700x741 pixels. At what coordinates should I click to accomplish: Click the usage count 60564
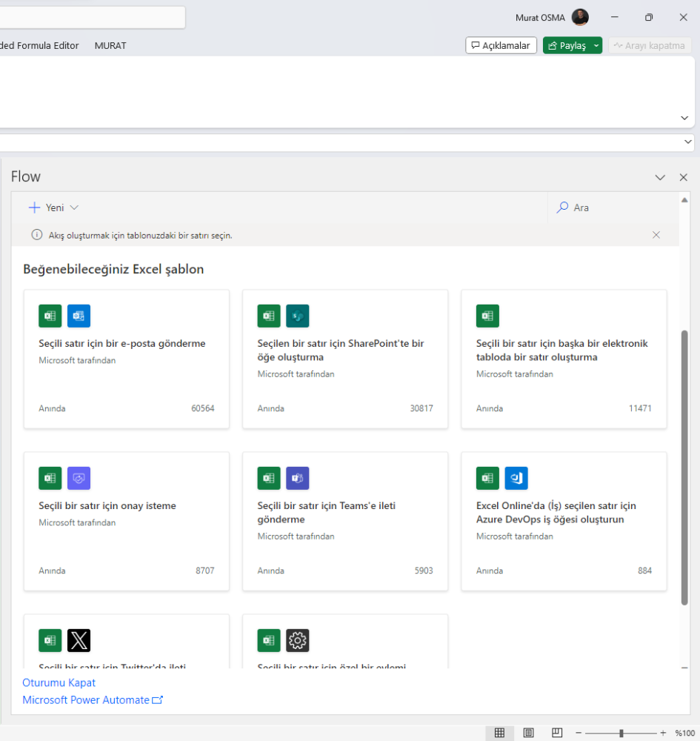point(203,408)
